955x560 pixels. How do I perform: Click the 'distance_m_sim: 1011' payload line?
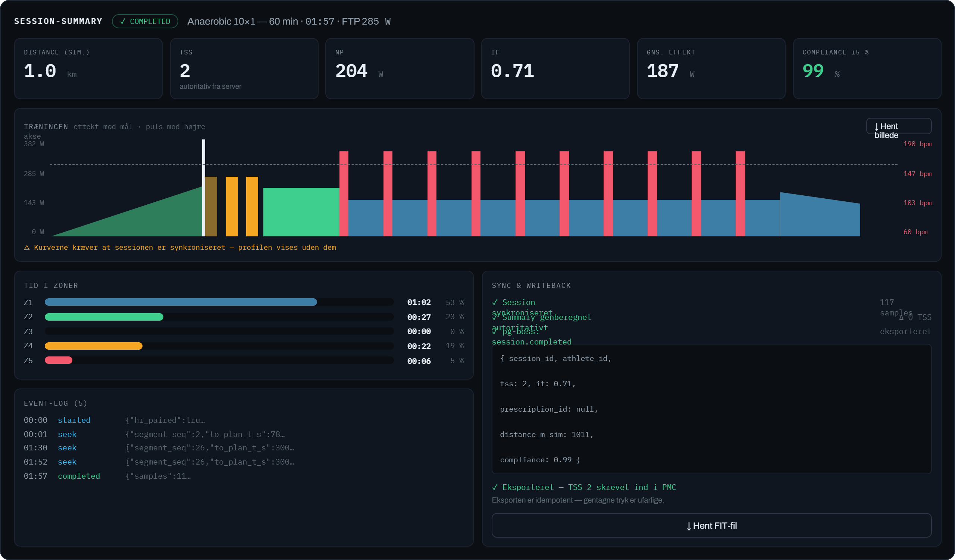coord(547,434)
